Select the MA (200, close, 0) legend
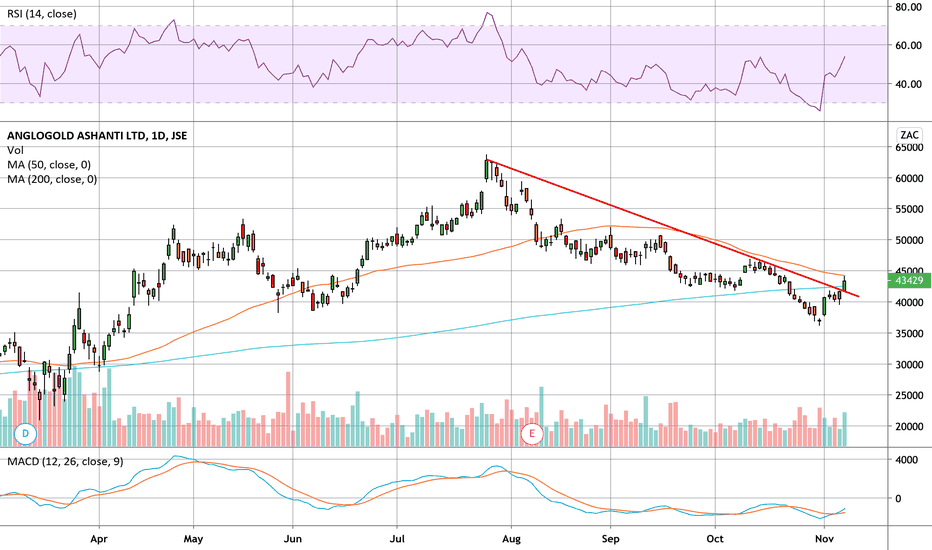The height and width of the screenshot is (550, 932). (x=52, y=179)
